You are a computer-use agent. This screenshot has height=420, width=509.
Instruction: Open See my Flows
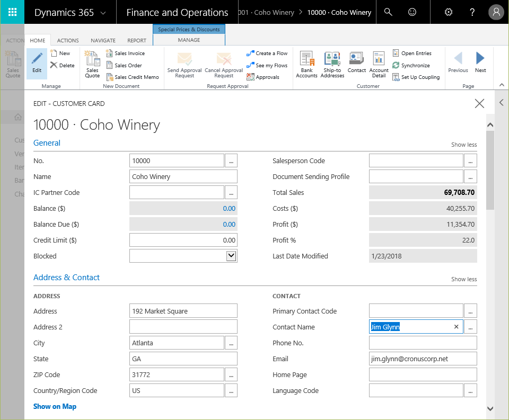coord(267,65)
